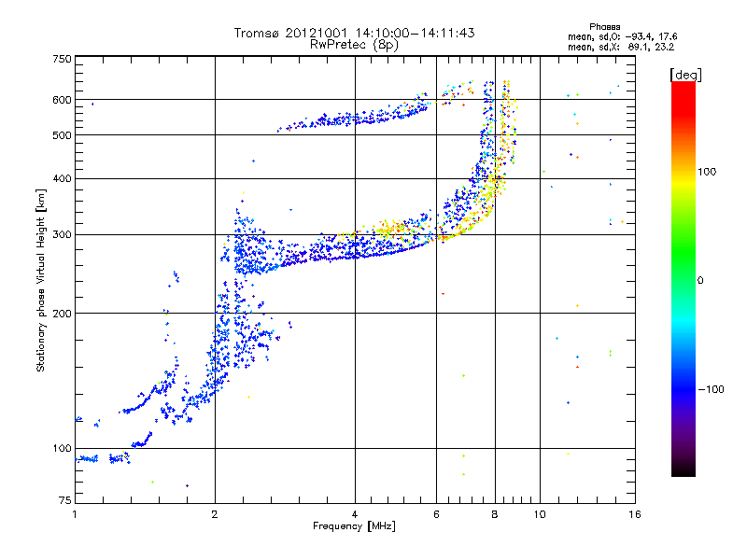Click the colorbar label '100'
This screenshot has height=560, width=747.
[707, 172]
